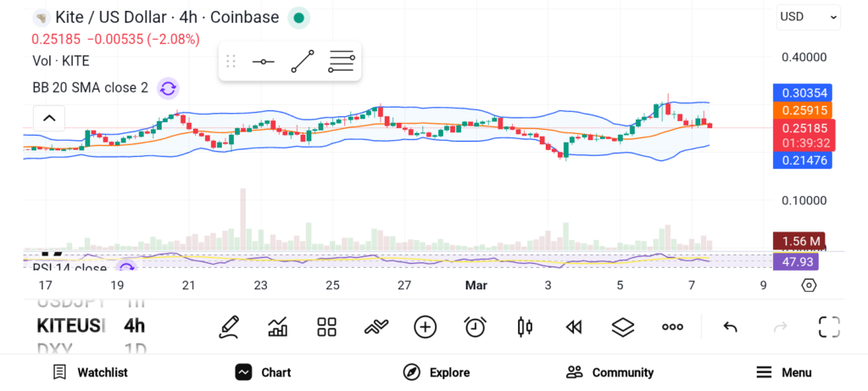868x391 pixels.
Task: Open the object tree layers icon
Action: pyautogui.click(x=623, y=327)
